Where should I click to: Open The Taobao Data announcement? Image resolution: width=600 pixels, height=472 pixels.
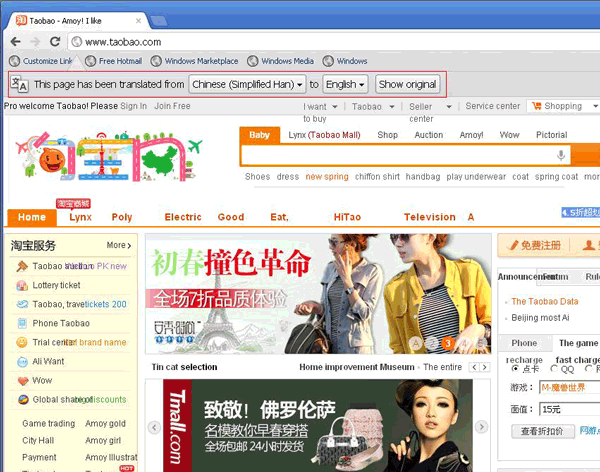[545, 302]
